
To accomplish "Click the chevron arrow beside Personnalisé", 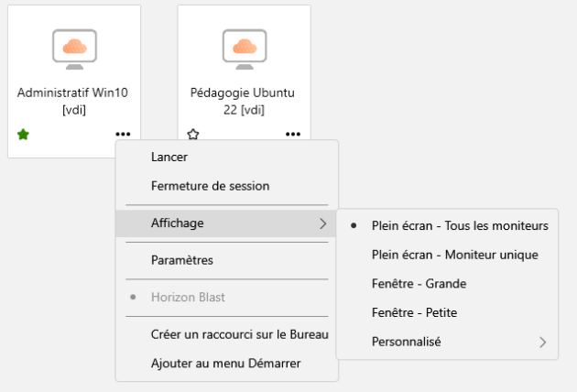I will [543, 343].
